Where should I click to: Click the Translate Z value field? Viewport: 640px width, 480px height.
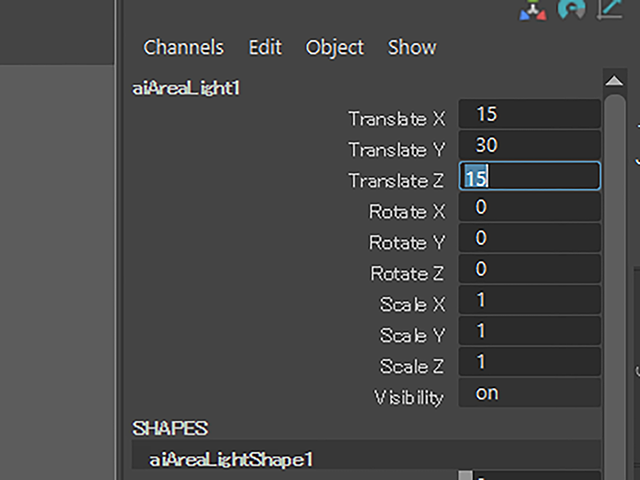(529, 176)
